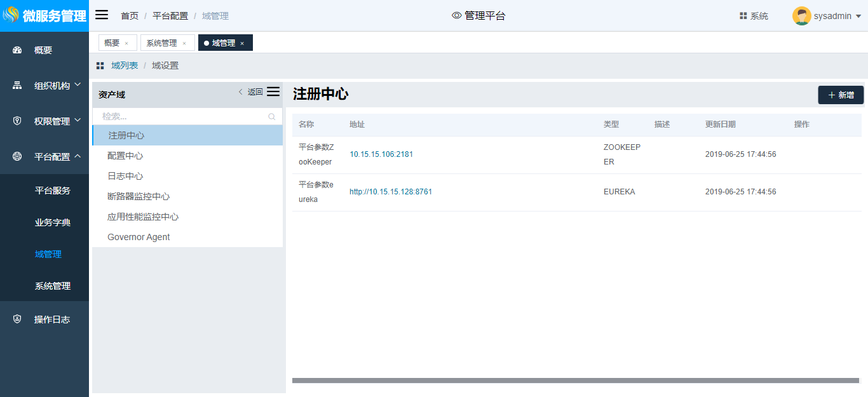
Task: Click the list menu icon in 资产域 panel
Action: [273, 91]
